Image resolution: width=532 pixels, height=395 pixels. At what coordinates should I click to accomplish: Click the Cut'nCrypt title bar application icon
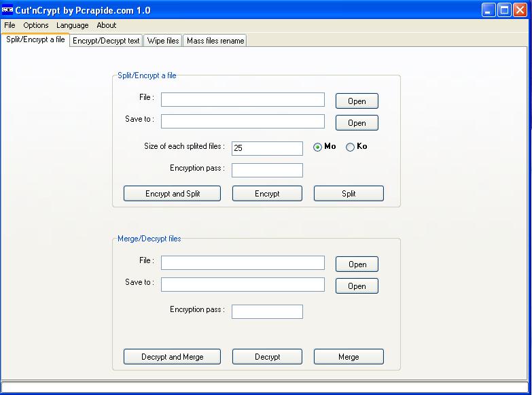click(x=7, y=10)
